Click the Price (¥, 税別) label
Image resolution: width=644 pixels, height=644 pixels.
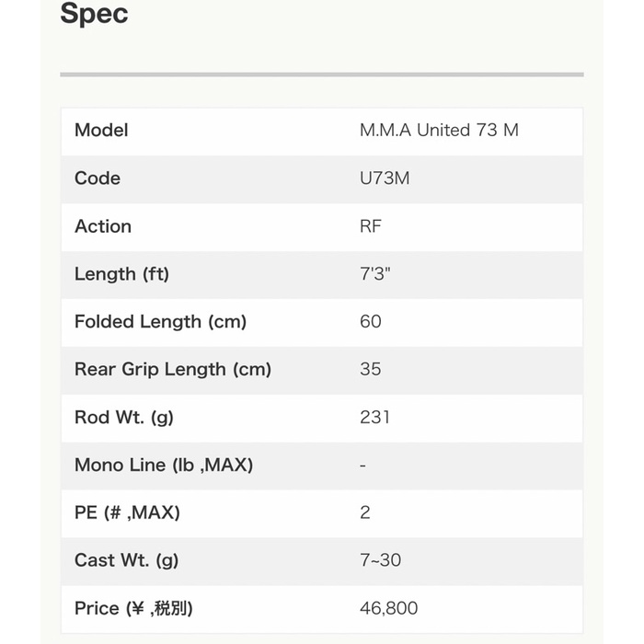click(133, 608)
